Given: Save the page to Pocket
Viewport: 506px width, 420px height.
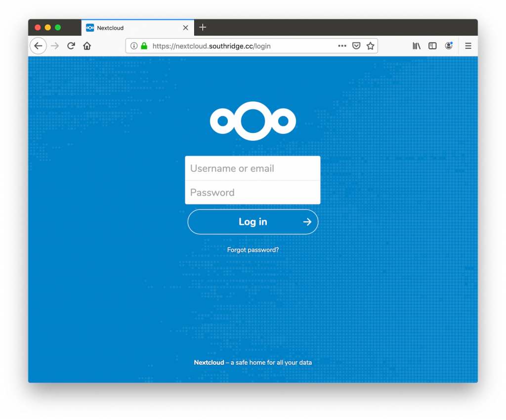Looking at the screenshot, I should pyautogui.click(x=356, y=46).
